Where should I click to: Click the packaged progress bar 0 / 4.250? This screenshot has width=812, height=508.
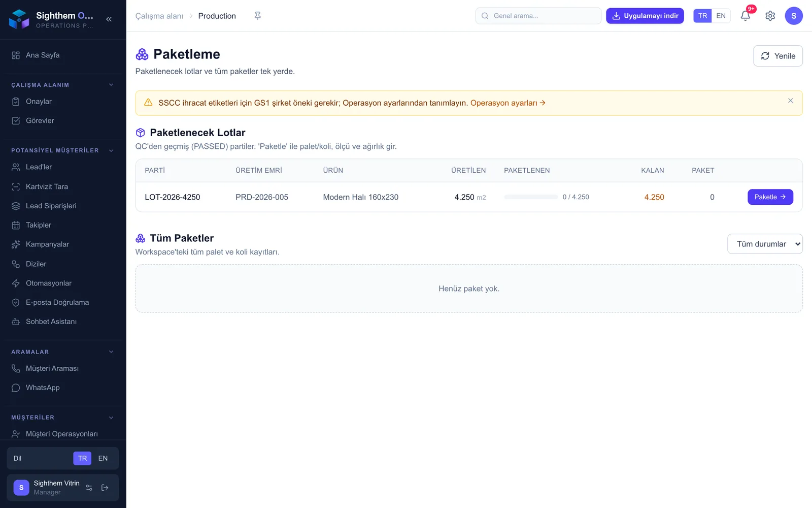(x=531, y=197)
